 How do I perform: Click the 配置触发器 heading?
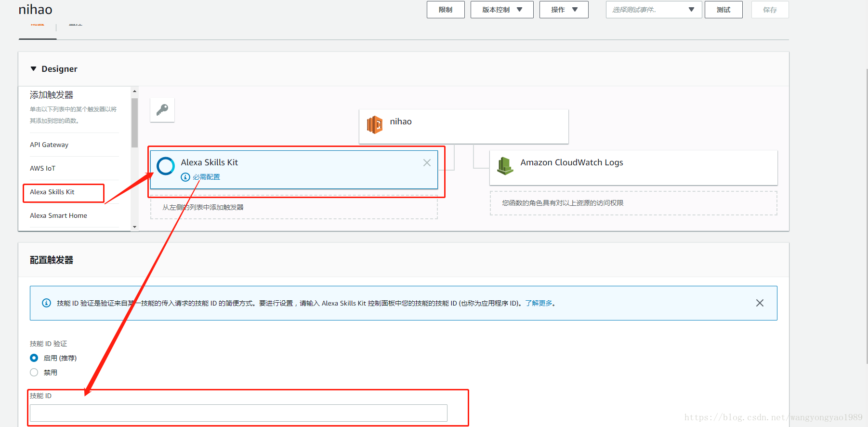[52, 260]
